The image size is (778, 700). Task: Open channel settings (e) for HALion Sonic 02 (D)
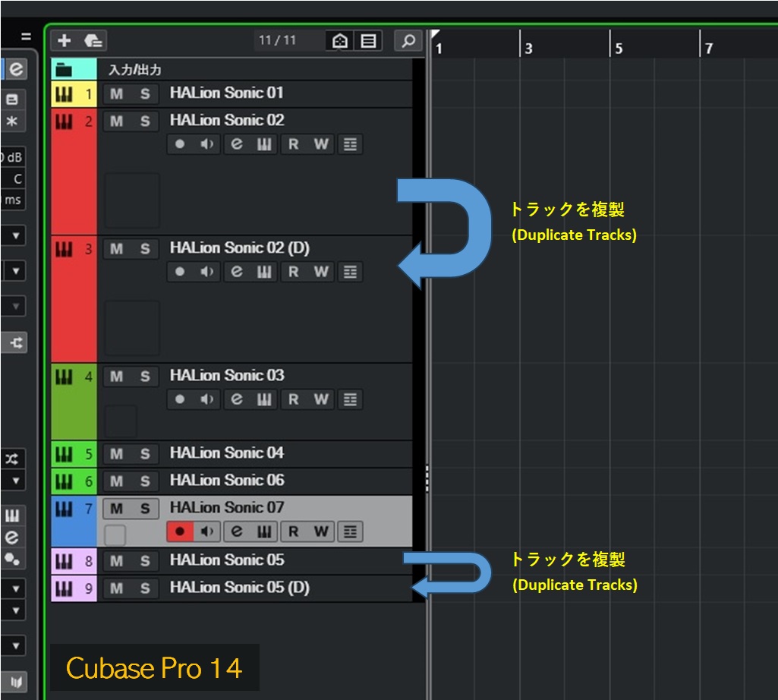[237, 272]
